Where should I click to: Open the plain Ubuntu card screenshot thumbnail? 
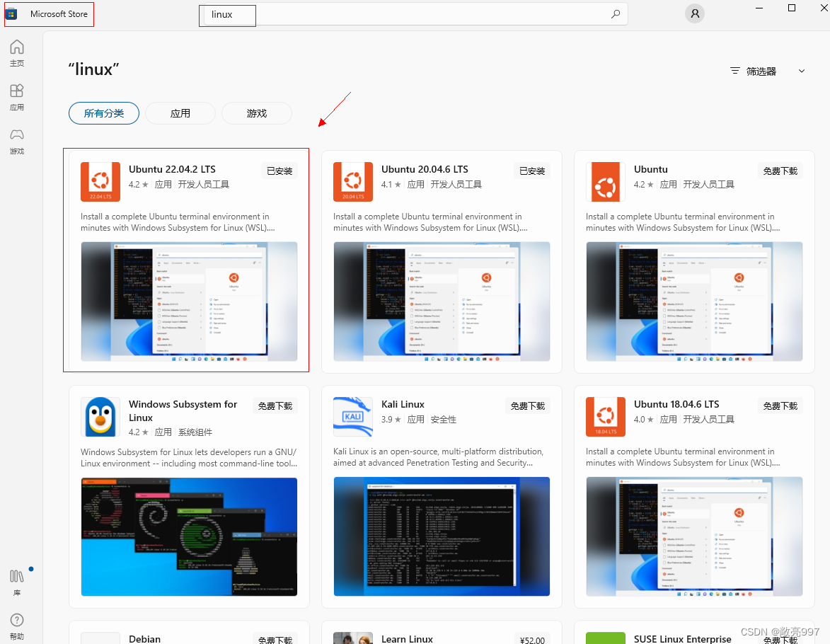tap(694, 301)
